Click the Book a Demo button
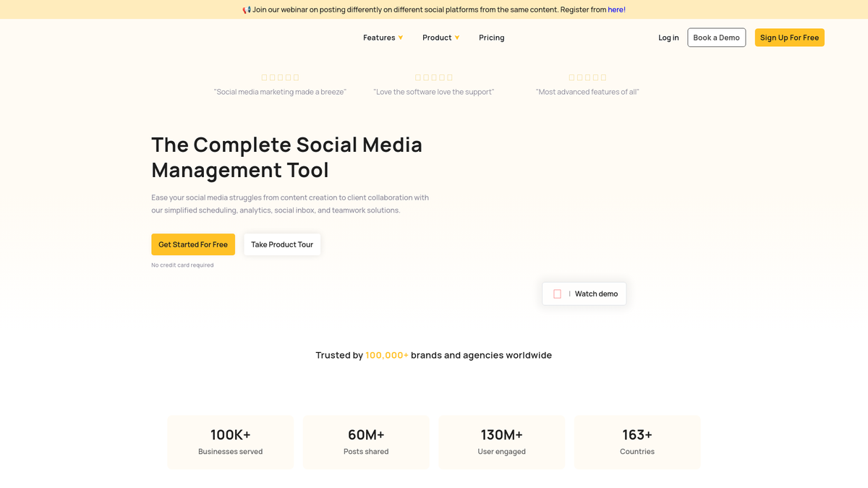Viewport: 868px width, 488px height. [x=716, y=38]
